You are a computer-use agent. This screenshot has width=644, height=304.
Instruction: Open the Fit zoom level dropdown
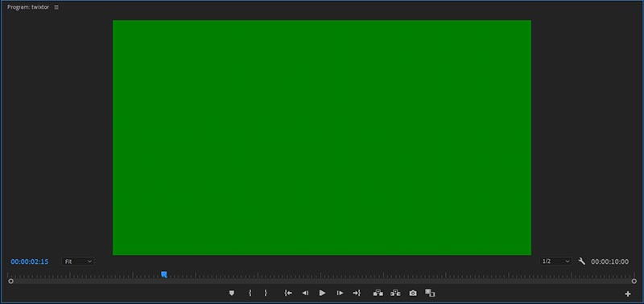78,261
